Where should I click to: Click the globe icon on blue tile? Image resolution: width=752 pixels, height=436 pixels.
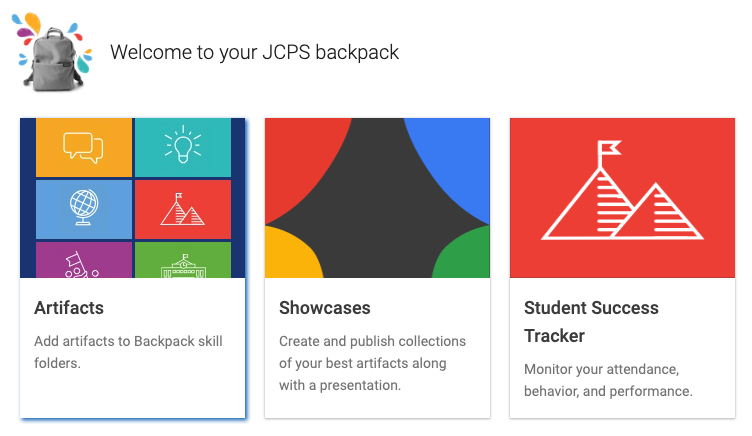point(84,208)
